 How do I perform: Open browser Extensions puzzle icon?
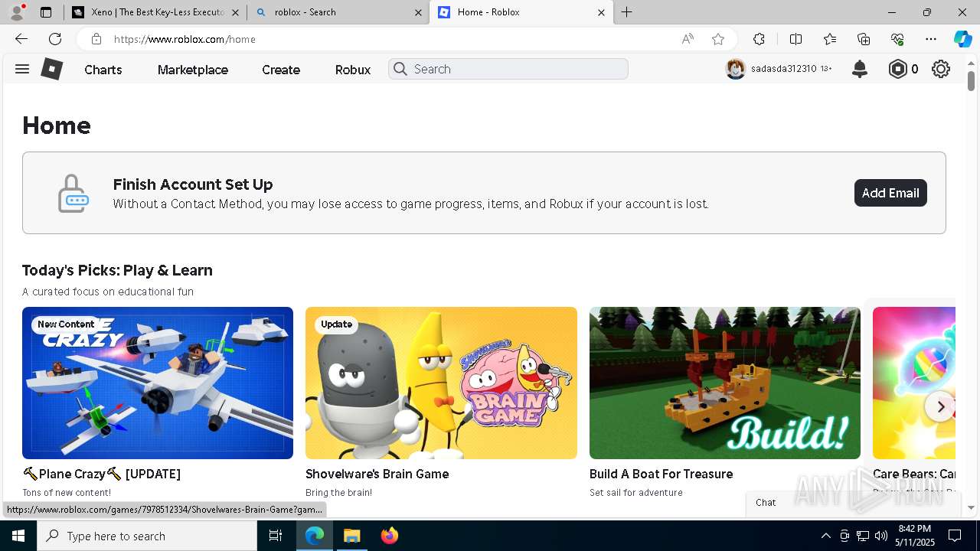click(759, 39)
